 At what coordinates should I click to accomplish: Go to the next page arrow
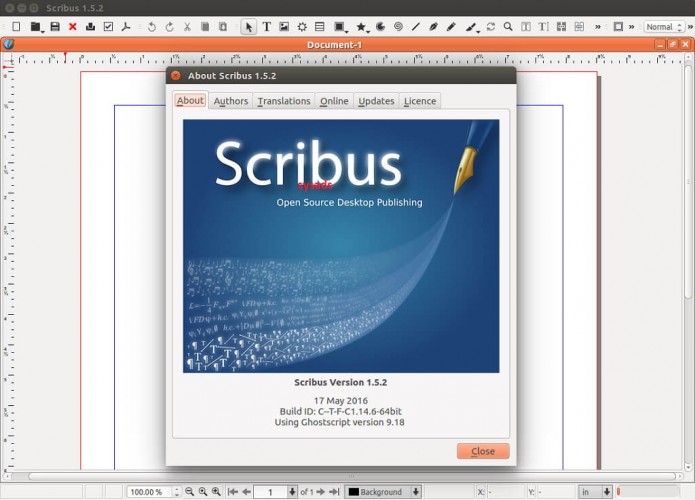coord(320,492)
